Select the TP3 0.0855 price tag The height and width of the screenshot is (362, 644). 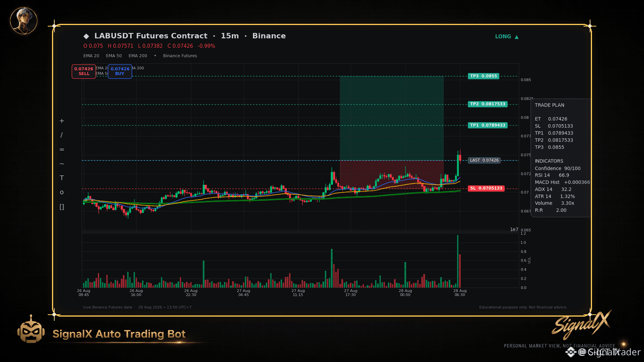click(483, 76)
